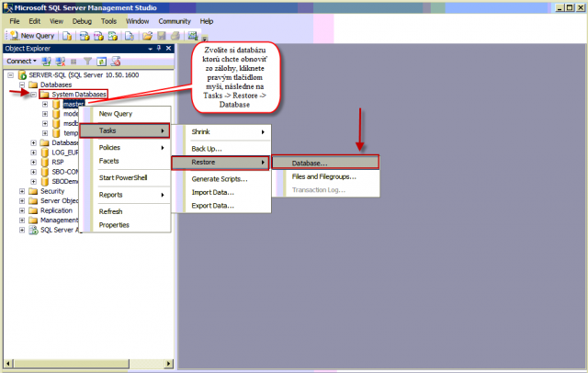Click the Disconnect server icon
Image resolution: width=588 pixels, height=373 pixels.
click(x=60, y=62)
